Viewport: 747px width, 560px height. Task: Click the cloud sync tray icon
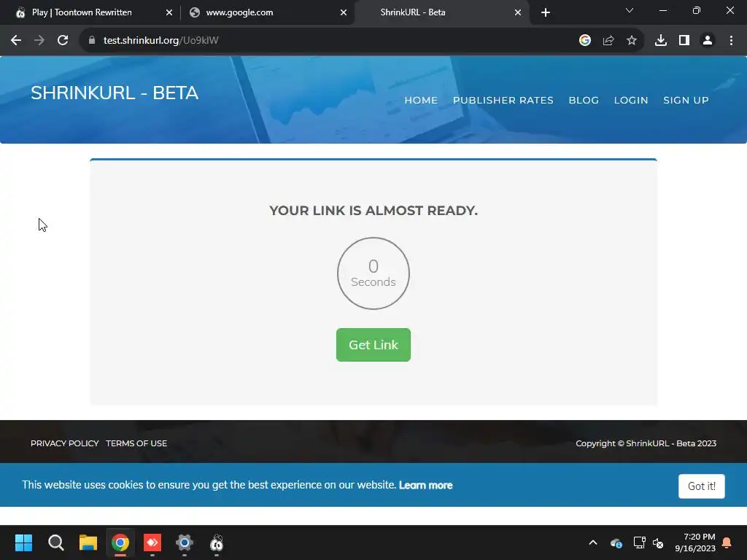(x=616, y=542)
